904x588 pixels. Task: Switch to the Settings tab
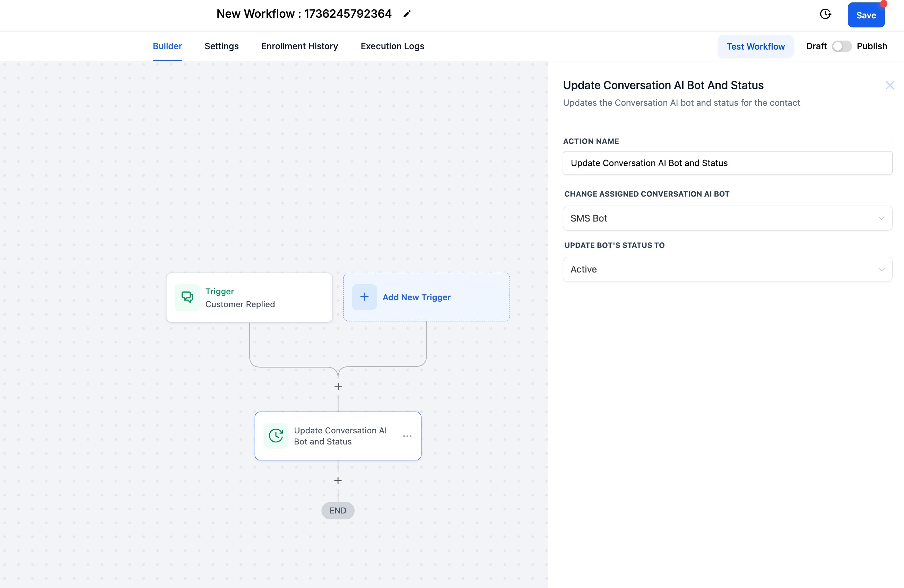coord(221,46)
